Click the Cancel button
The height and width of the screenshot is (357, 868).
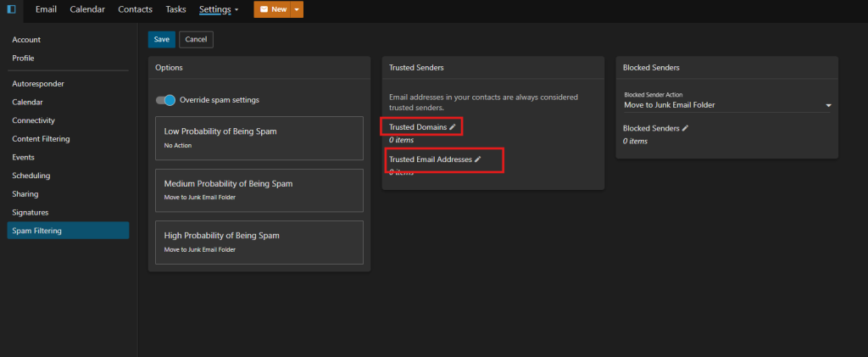pos(196,39)
